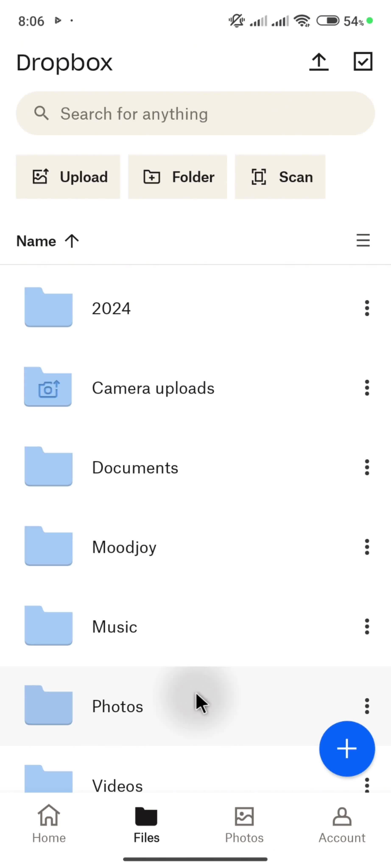
Task: Change sort order via Name label
Action: click(36, 241)
